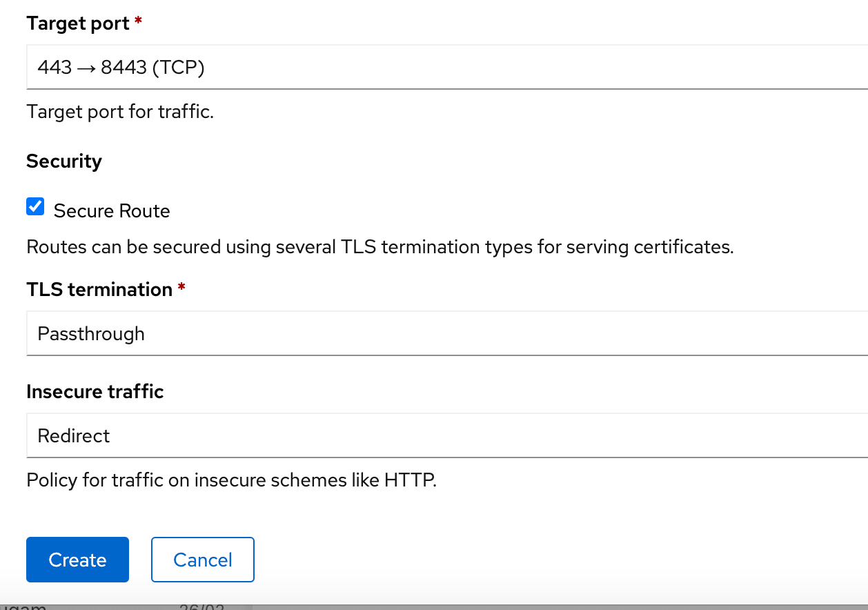The width and height of the screenshot is (868, 610).
Task: Click the TLS termination field label
Action: tap(99, 289)
